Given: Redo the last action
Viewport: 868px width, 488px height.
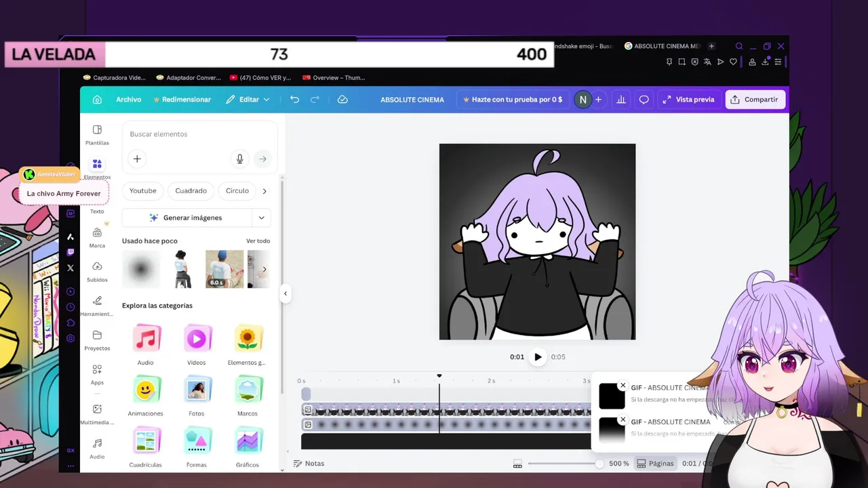Looking at the screenshot, I should pyautogui.click(x=315, y=100).
